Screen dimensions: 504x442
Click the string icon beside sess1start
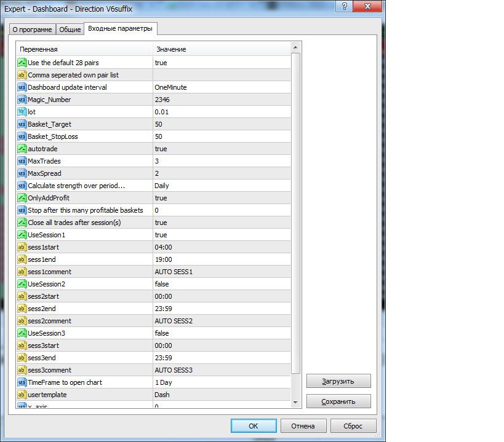pyautogui.click(x=22, y=247)
